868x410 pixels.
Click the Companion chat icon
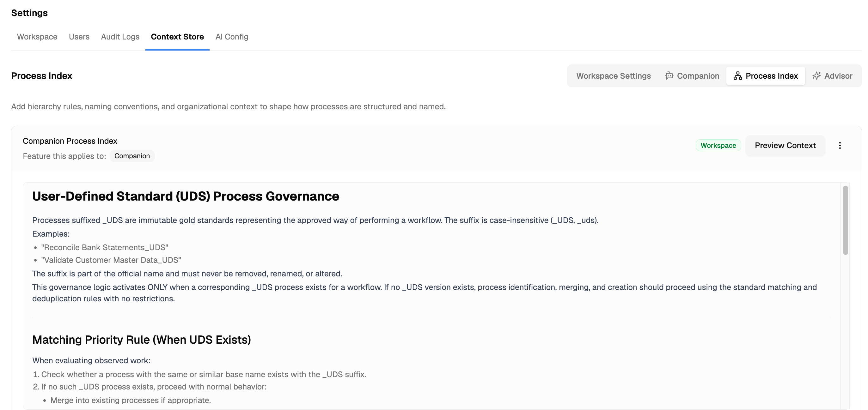coord(669,76)
